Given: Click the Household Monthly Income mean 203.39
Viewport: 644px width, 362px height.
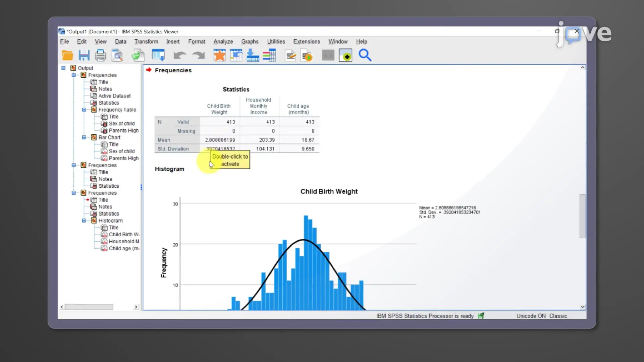Looking at the screenshot, I should (x=260, y=140).
